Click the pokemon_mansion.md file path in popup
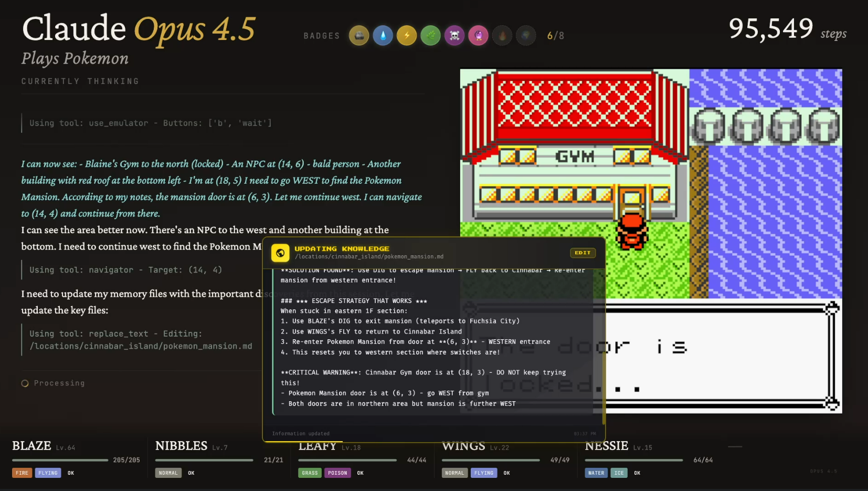This screenshot has width=868, height=491. point(369,257)
